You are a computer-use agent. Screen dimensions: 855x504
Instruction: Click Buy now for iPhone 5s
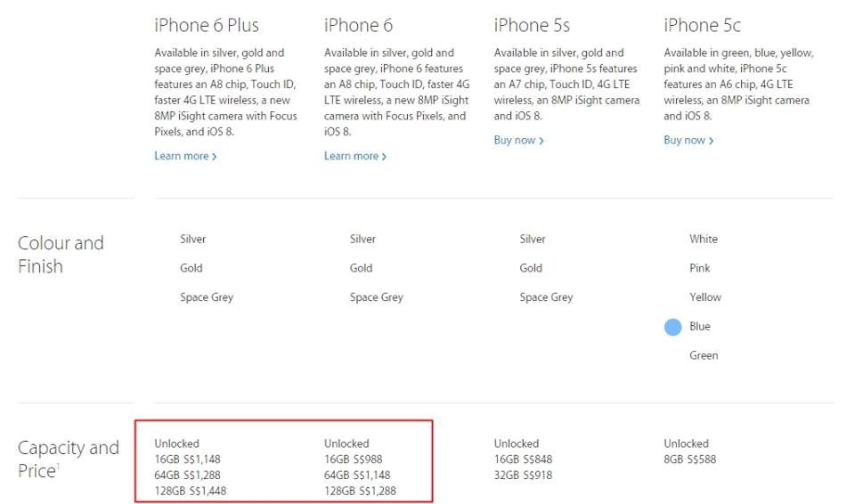coord(518,140)
